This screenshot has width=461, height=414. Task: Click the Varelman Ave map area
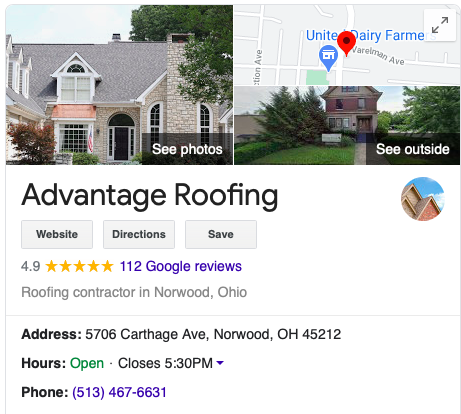pyautogui.click(x=378, y=55)
